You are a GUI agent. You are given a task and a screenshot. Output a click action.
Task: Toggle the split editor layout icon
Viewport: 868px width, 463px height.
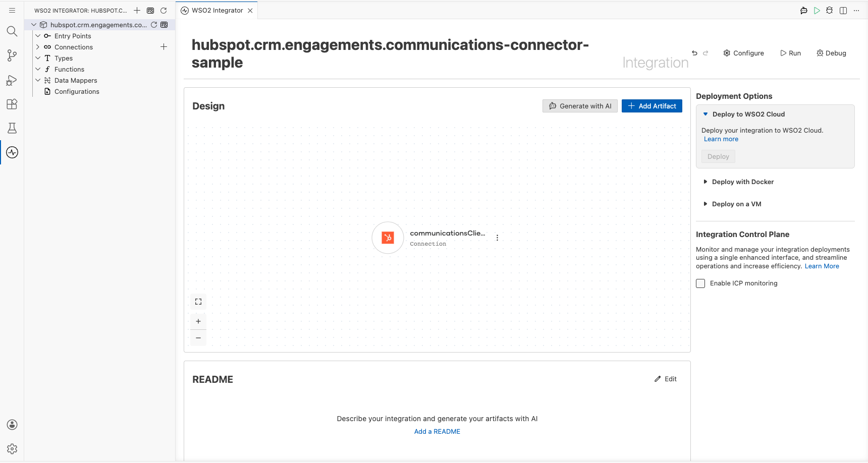point(843,11)
